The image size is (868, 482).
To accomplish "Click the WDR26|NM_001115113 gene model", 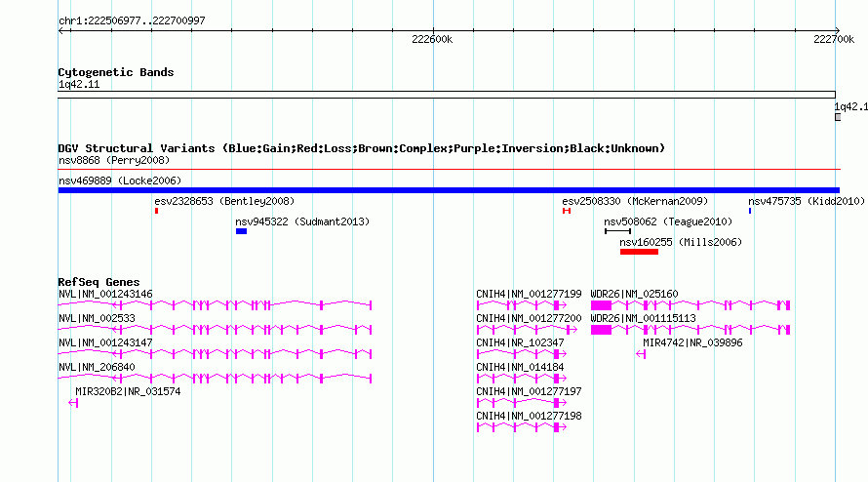I will (690, 329).
